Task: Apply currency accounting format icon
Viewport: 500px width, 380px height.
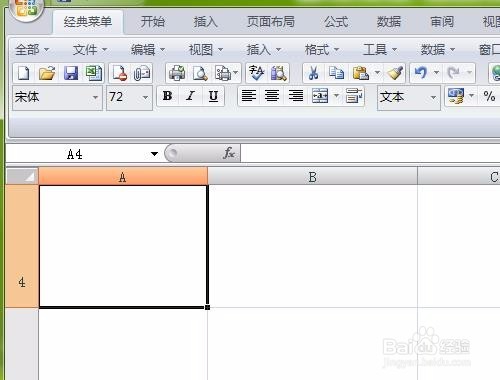Action: point(456,96)
